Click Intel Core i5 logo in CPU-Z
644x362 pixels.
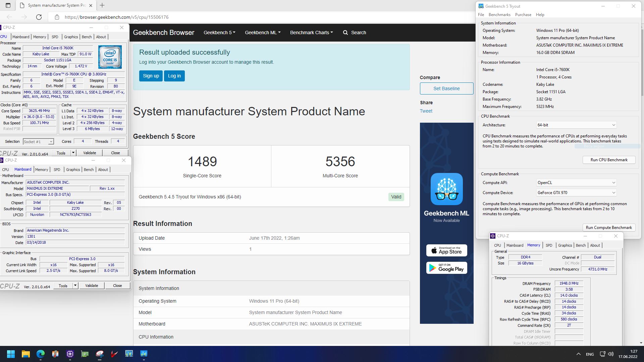tap(110, 57)
